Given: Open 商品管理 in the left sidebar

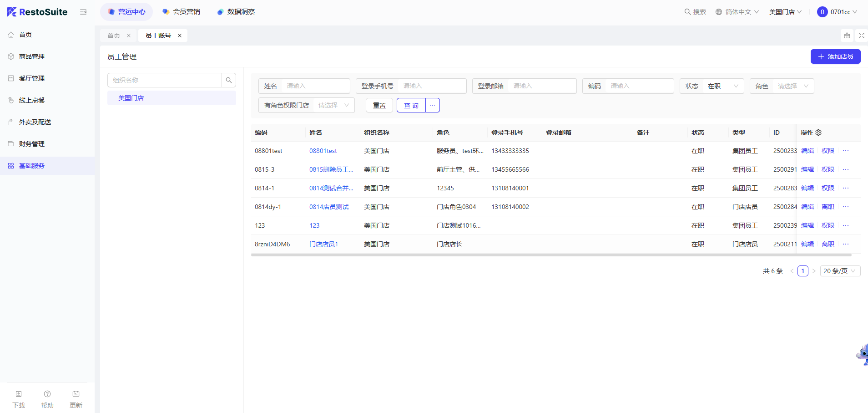Looking at the screenshot, I should pos(32,56).
